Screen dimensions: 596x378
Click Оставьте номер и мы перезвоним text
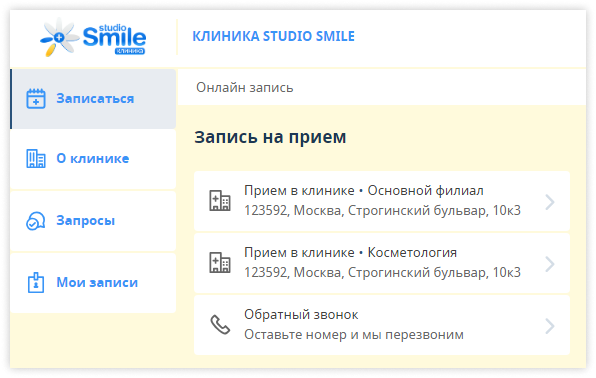point(354,335)
